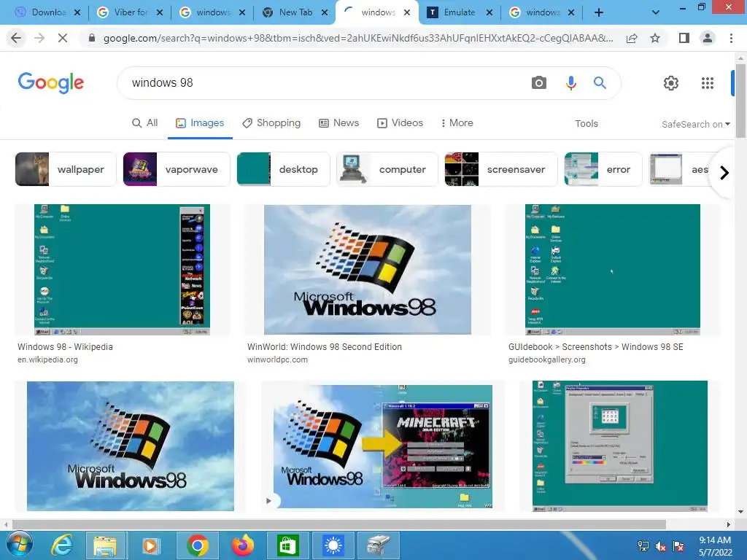The image size is (747, 560).
Task: Share this page using the address bar icon
Action: pyautogui.click(x=632, y=38)
